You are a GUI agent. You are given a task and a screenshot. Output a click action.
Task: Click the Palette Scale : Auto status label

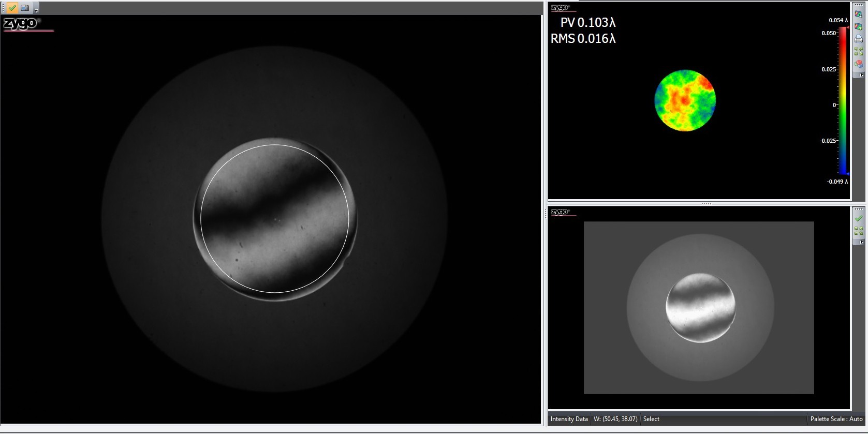point(836,419)
